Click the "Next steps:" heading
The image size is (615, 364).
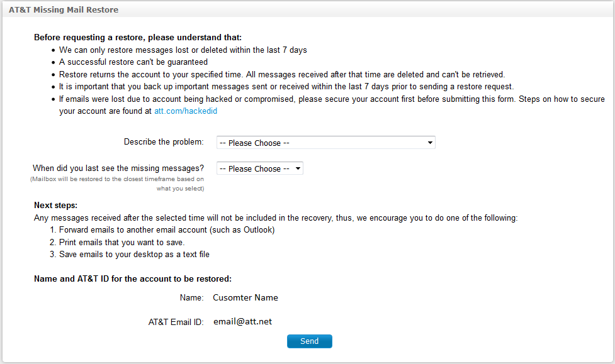click(55, 206)
